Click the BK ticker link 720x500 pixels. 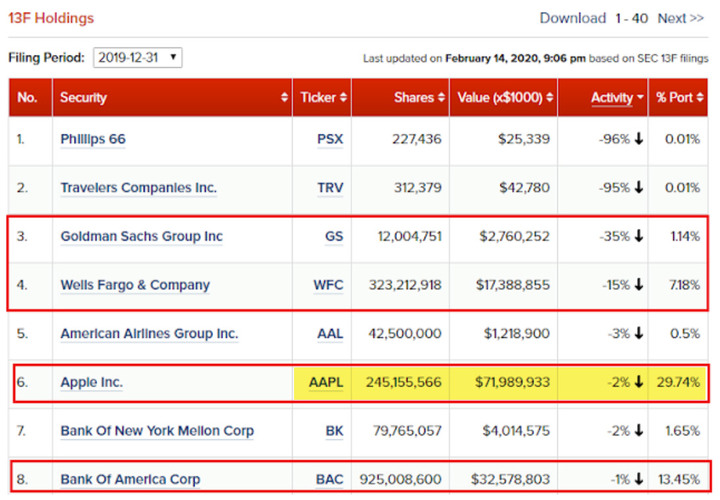[334, 431]
